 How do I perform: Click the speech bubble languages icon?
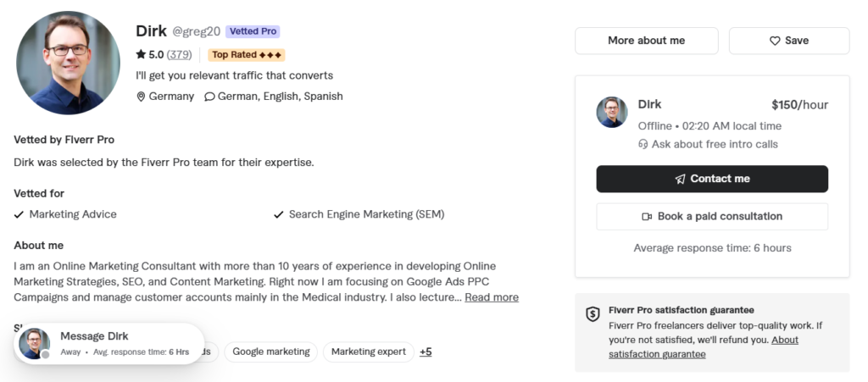[209, 97]
